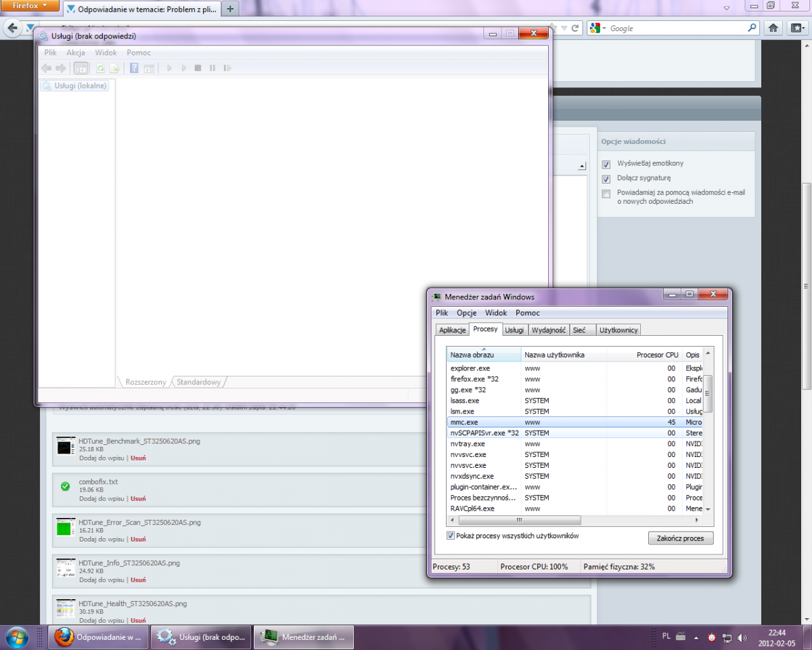The width and height of the screenshot is (812, 650).
Task: Click volume speaker icon in system tray
Action: coord(742,637)
